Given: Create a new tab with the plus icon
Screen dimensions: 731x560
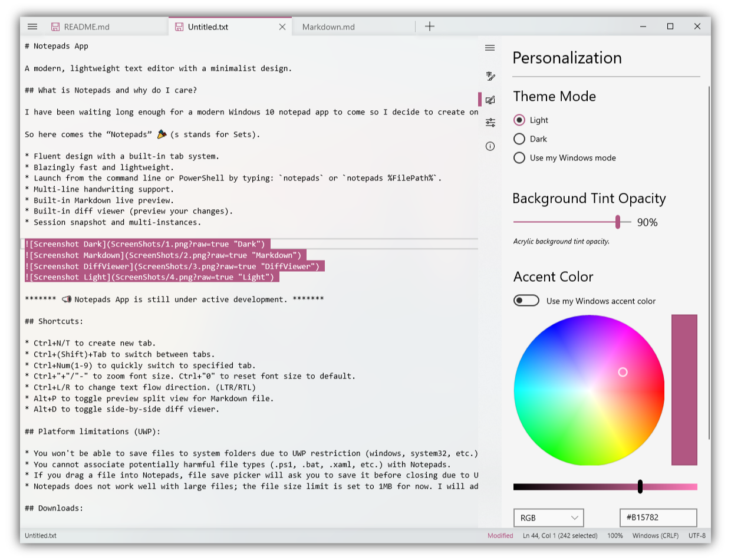Looking at the screenshot, I should click(429, 26).
